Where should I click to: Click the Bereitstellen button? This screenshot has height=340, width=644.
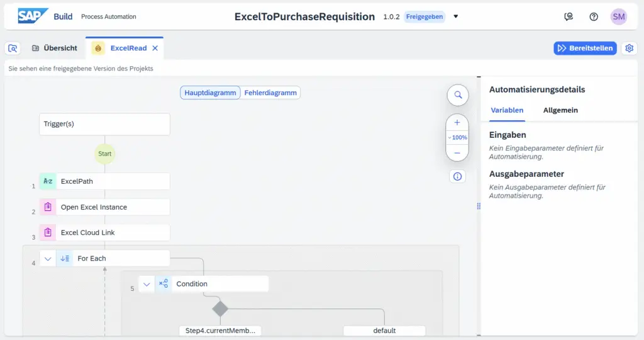click(585, 48)
